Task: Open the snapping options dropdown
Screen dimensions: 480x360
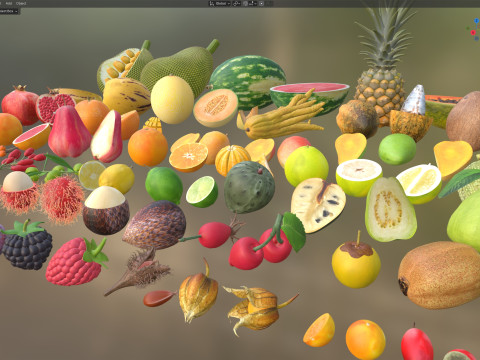Action: (253, 4)
